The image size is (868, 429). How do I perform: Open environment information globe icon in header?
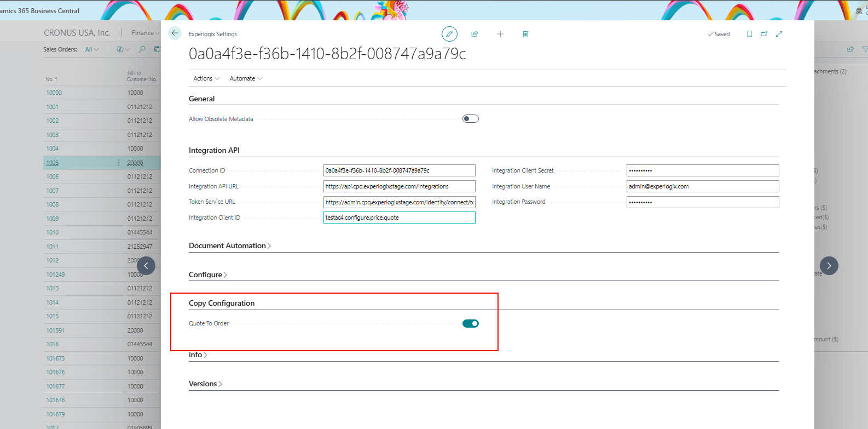click(859, 10)
